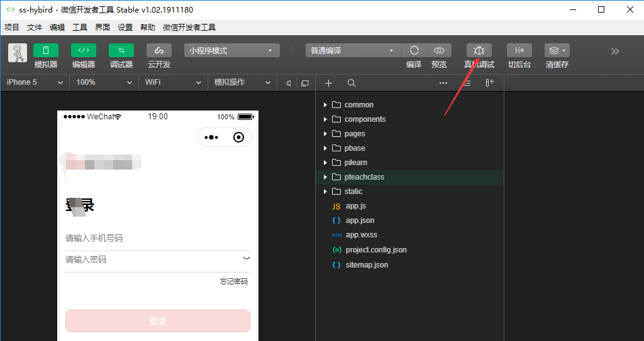Open the 小程序模式 mode dropdown

tap(231, 51)
